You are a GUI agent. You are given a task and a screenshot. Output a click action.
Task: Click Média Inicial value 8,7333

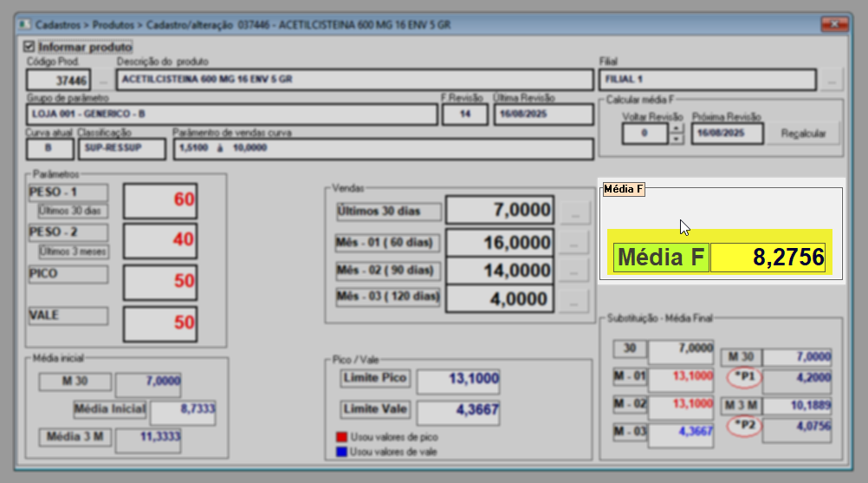(x=184, y=414)
